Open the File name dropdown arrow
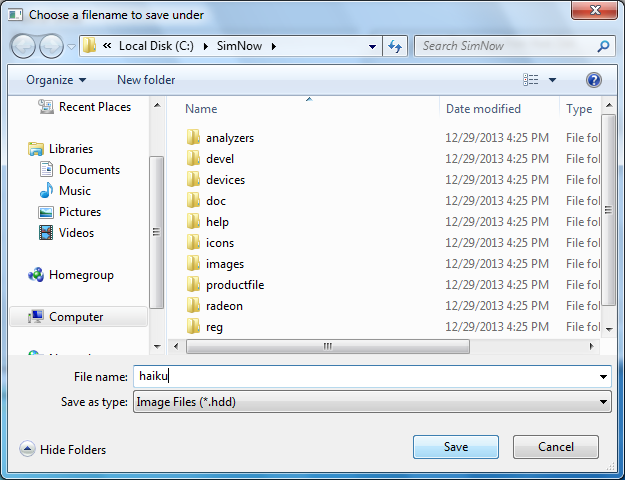The image size is (625, 480). [603, 377]
